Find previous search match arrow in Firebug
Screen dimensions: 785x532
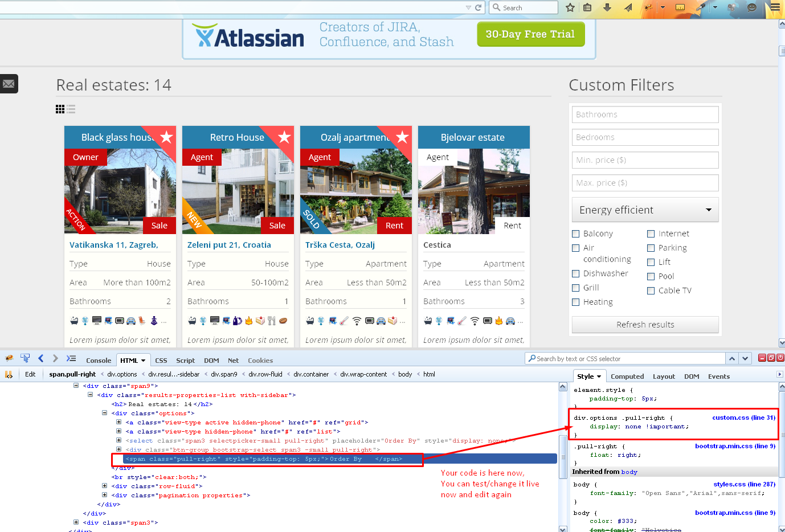[x=732, y=358]
